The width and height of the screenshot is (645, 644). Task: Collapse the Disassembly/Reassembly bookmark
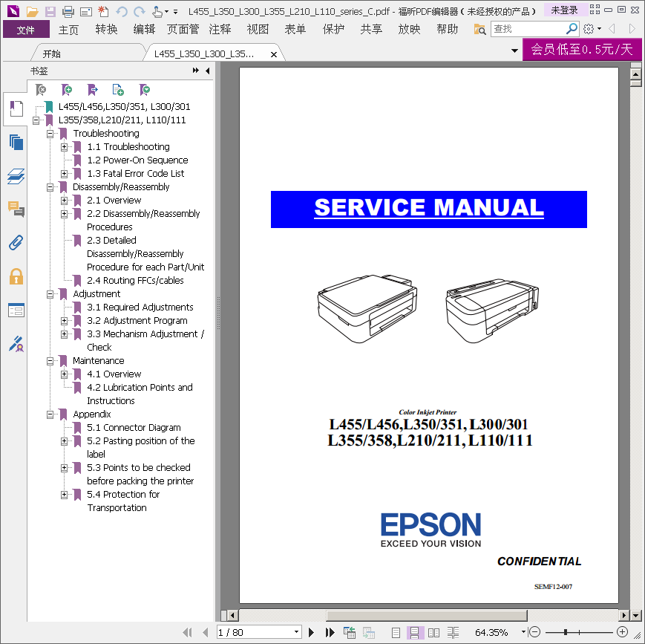[x=50, y=187]
